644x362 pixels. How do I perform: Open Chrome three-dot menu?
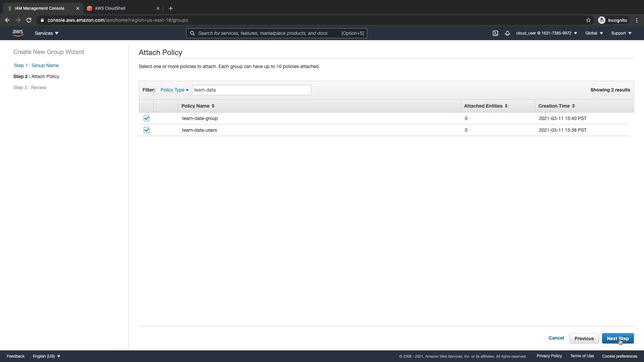(637, 20)
